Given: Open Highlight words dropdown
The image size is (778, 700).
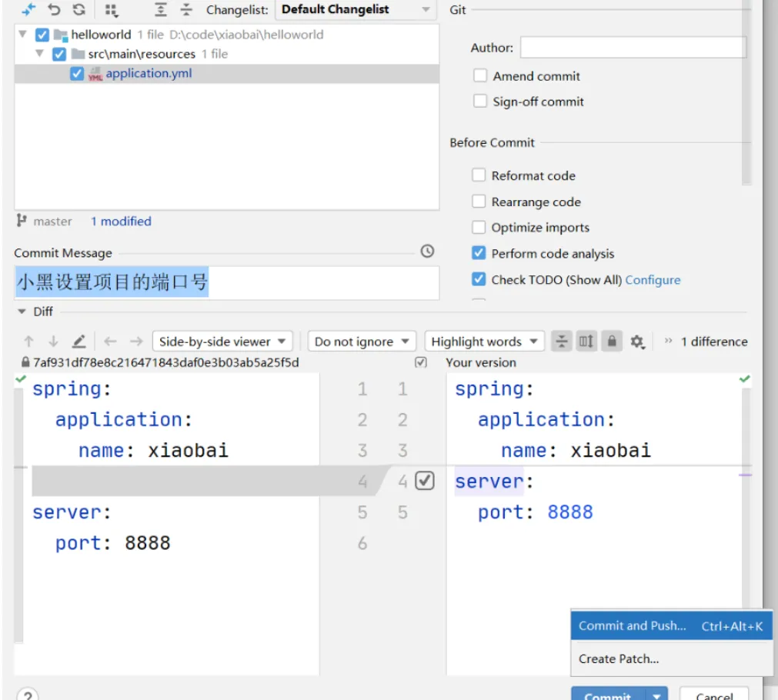Looking at the screenshot, I should pos(484,342).
